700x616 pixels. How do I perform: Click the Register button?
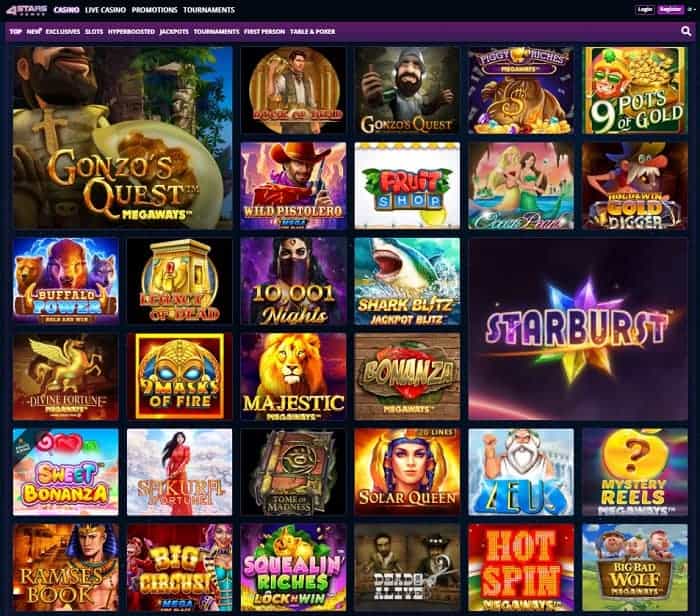[670, 9]
